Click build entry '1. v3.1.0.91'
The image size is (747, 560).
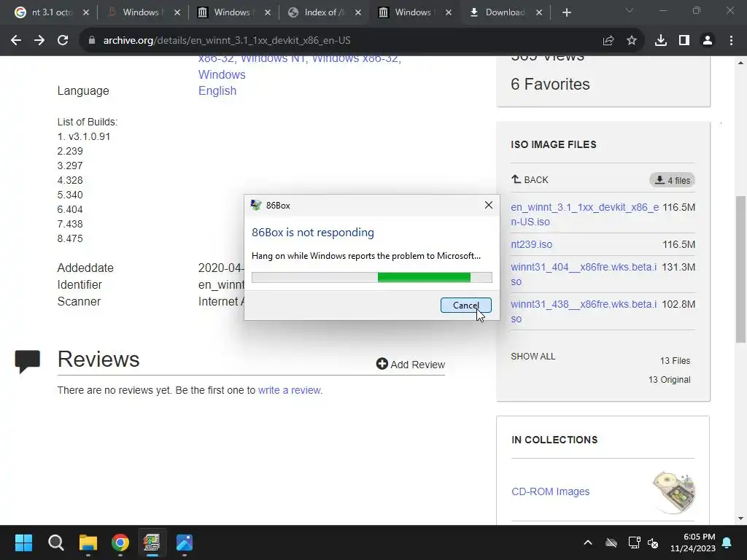point(84,136)
